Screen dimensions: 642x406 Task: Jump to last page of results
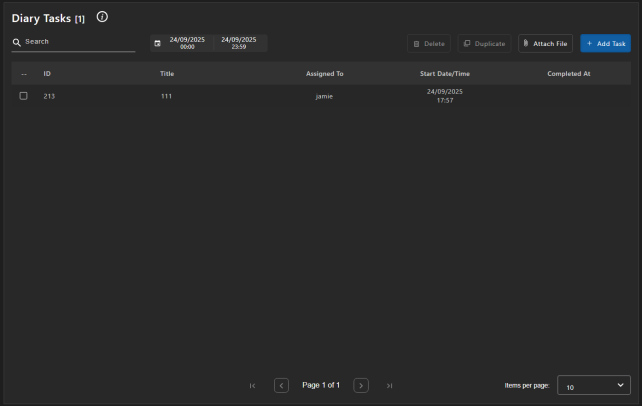pos(389,385)
